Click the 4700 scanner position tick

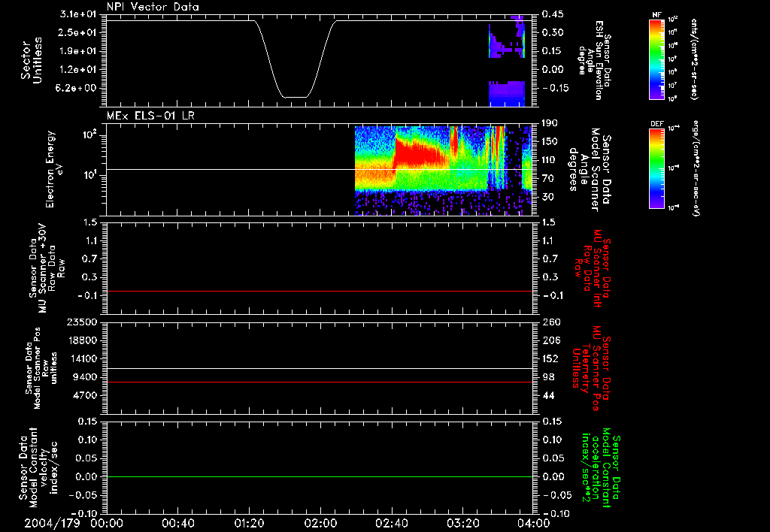point(84,395)
